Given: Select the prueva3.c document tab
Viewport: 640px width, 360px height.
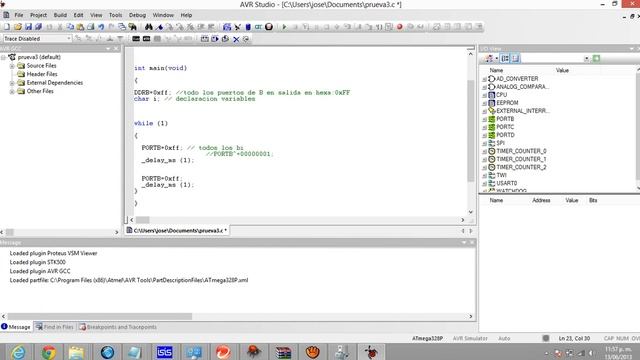Looking at the screenshot, I should tap(177, 231).
